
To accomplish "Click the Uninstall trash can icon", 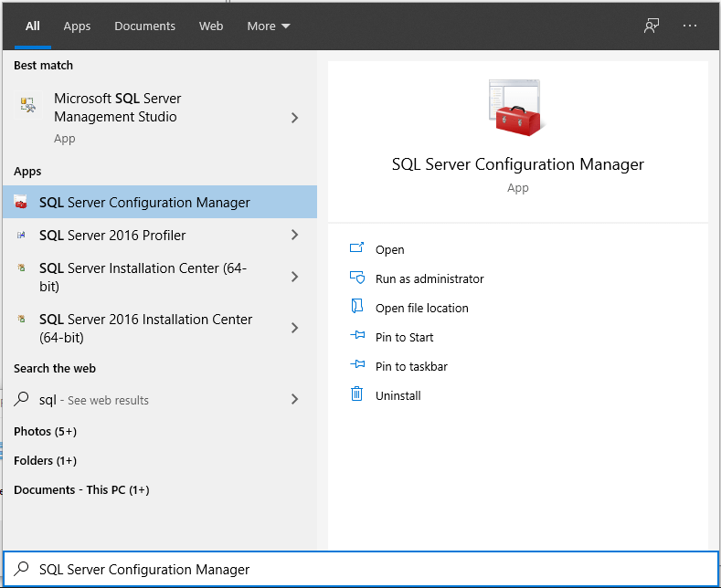I will 357,395.
